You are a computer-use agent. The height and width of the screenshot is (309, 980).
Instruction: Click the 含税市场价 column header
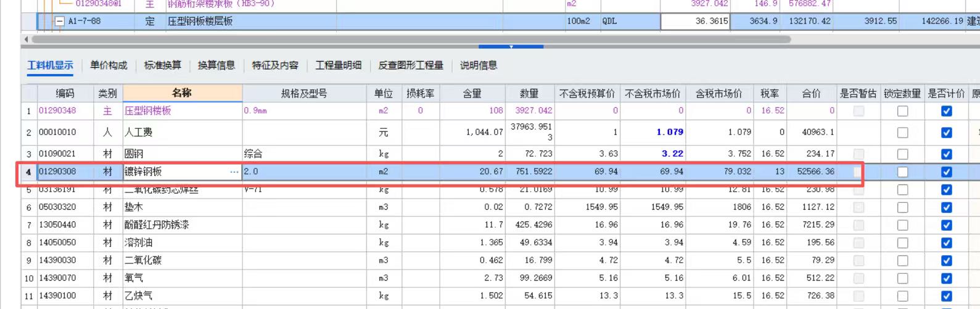pos(719,93)
